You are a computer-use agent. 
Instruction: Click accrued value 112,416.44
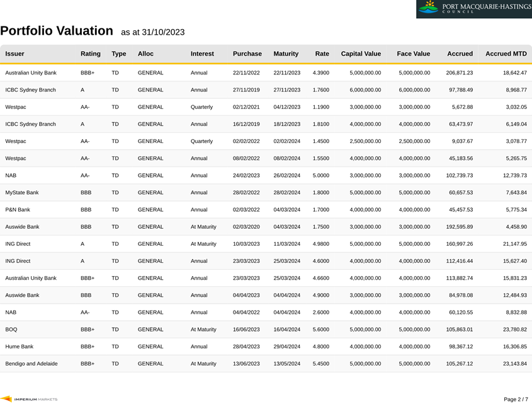pos(460,261)
